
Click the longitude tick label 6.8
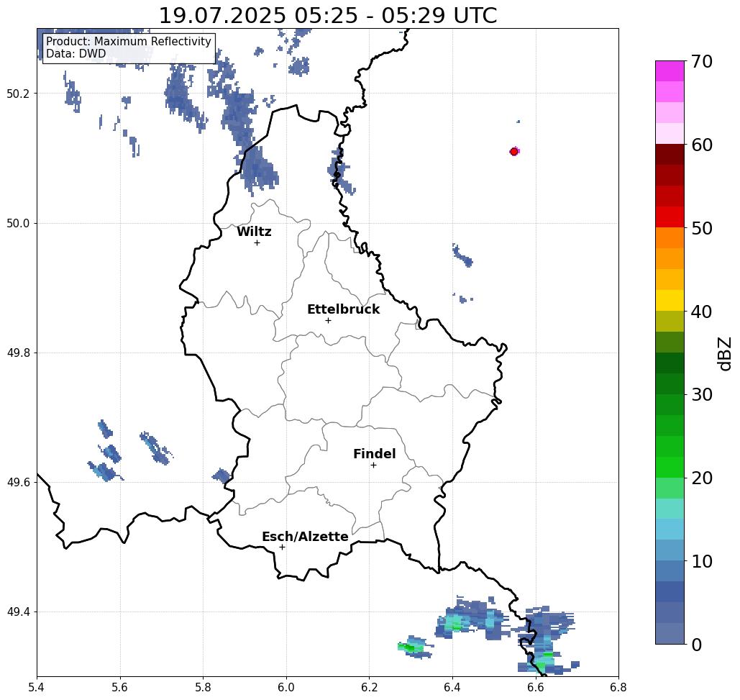pyautogui.click(x=618, y=687)
